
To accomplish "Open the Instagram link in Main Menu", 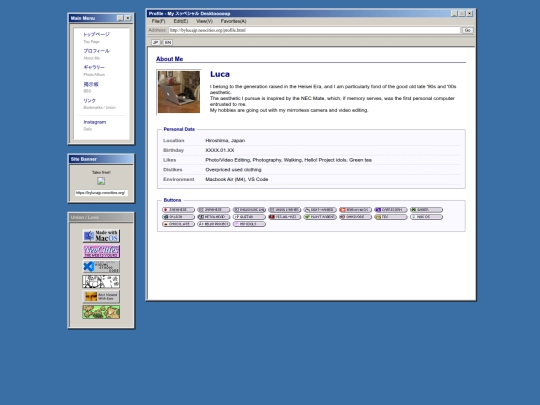I will 95,122.
